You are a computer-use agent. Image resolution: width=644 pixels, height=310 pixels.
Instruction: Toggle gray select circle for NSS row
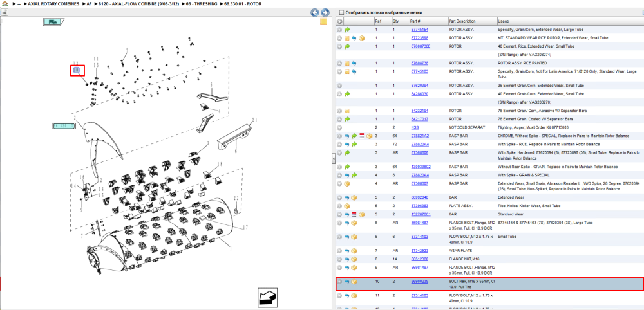[339, 127]
